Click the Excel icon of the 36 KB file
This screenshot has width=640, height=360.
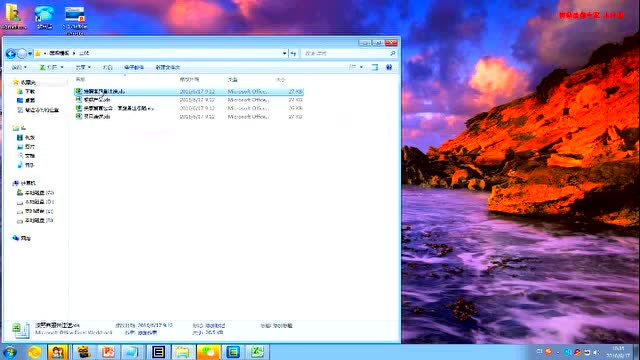tap(79, 108)
